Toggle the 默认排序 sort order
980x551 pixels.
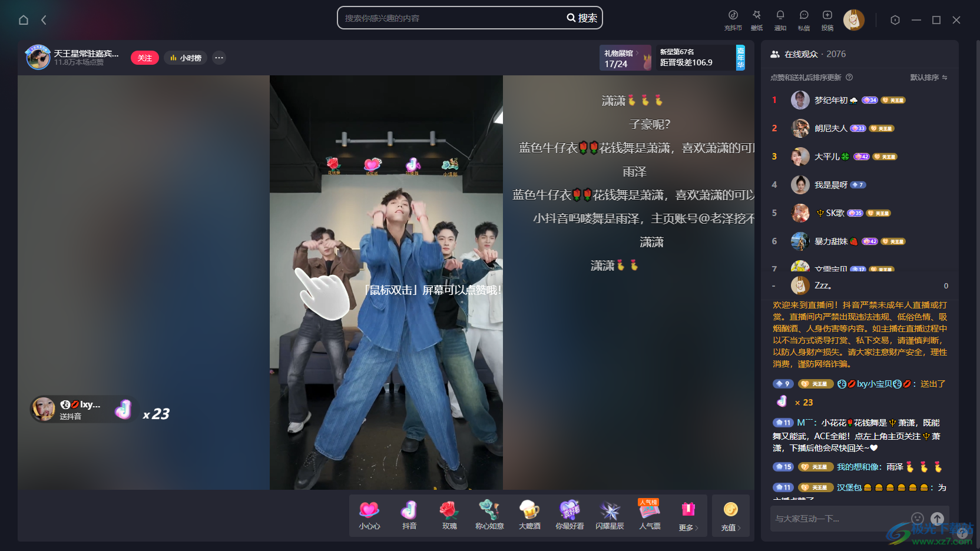pyautogui.click(x=929, y=77)
